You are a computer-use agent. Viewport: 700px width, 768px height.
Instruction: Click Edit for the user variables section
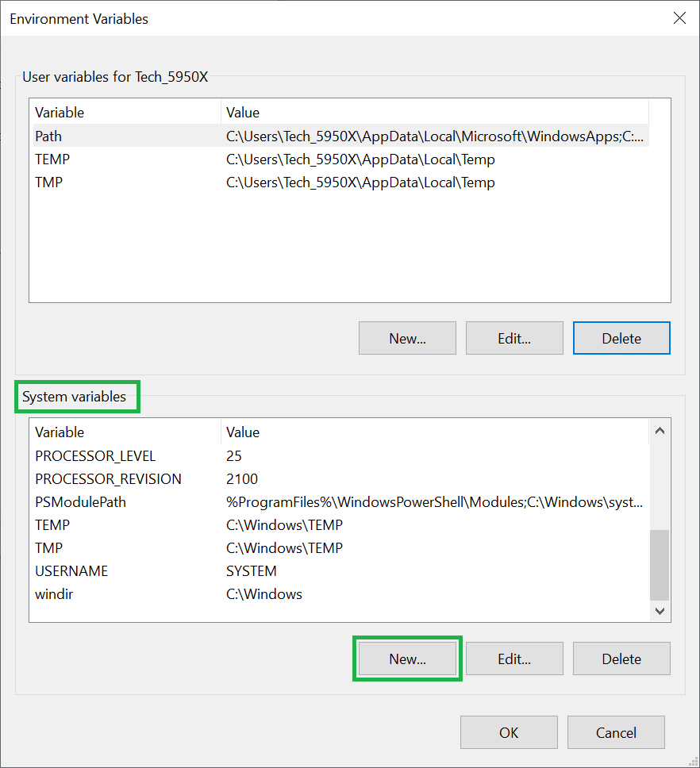pyautogui.click(x=514, y=337)
